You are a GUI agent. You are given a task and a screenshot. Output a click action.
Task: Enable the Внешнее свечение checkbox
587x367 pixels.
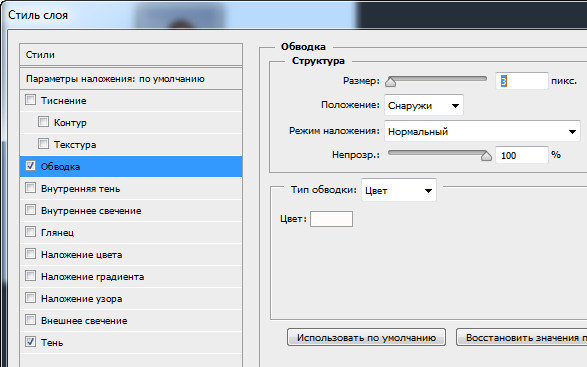[30, 320]
